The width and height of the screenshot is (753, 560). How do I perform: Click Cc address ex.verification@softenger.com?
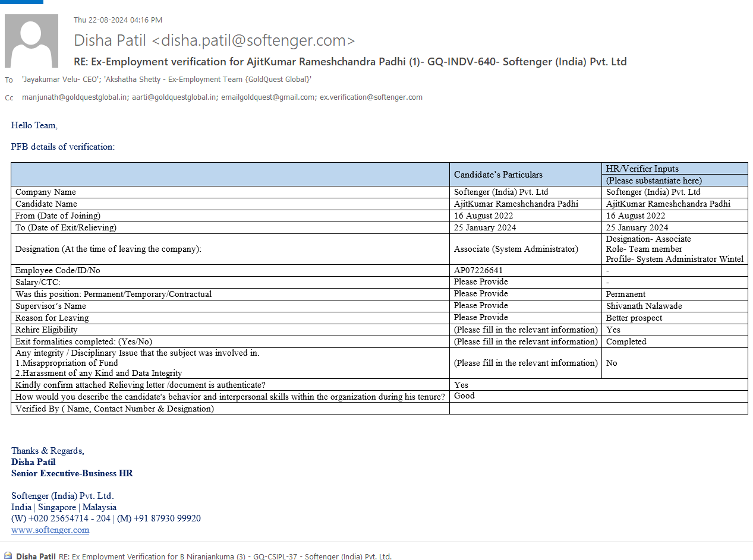[371, 97]
